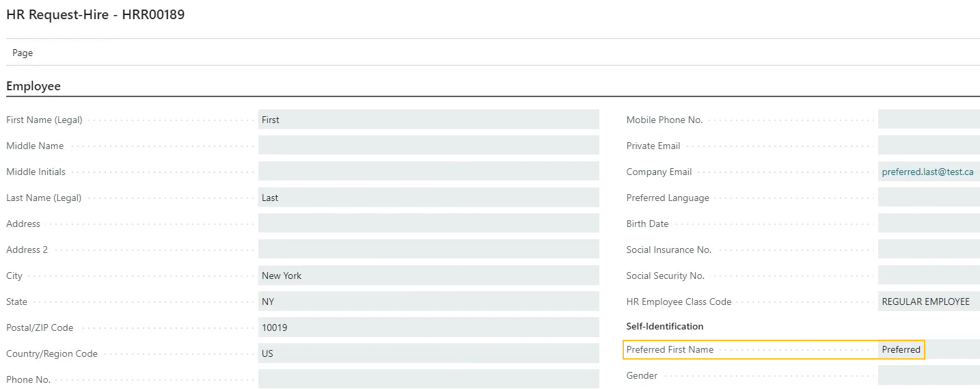The height and width of the screenshot is (389, 980).
Task: Select the State field containing NY
Action: tap(428, 301)
